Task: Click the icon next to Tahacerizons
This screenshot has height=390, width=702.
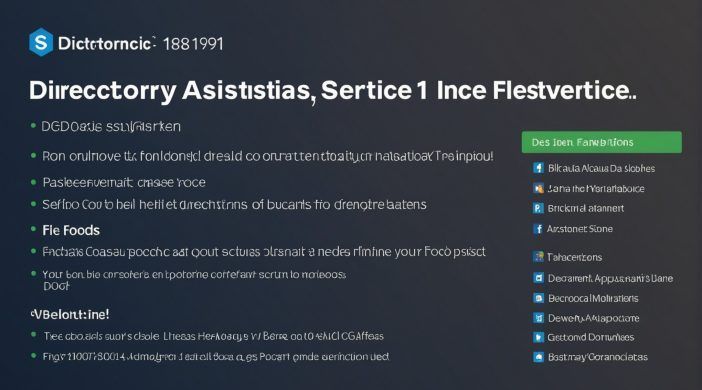Action: (538, 257)
